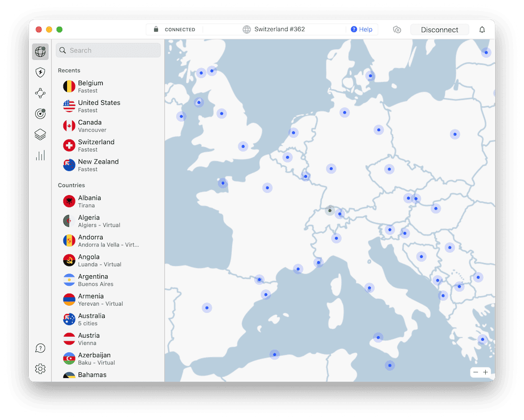The width and height of the screenshot is (524, 420).
Task: Click the Australia flag icon
Action: pos(69,319)
